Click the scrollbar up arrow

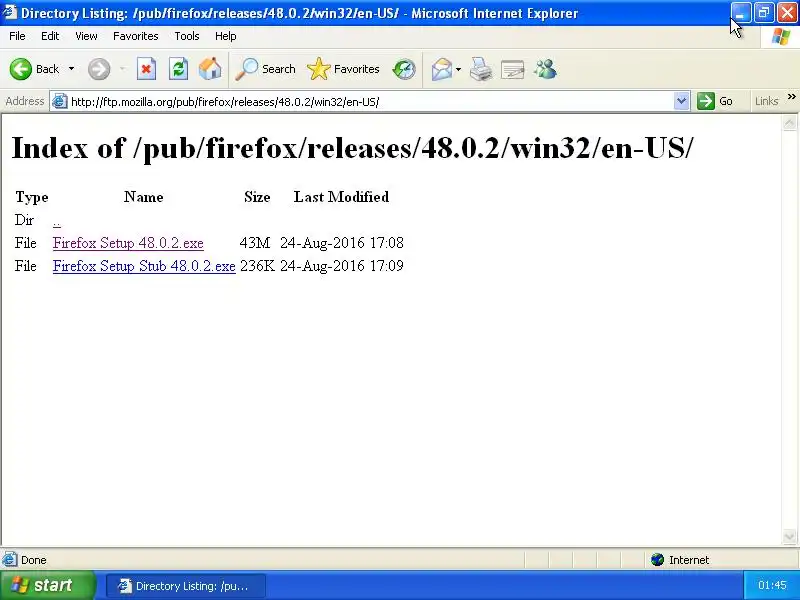coord(789,122)
